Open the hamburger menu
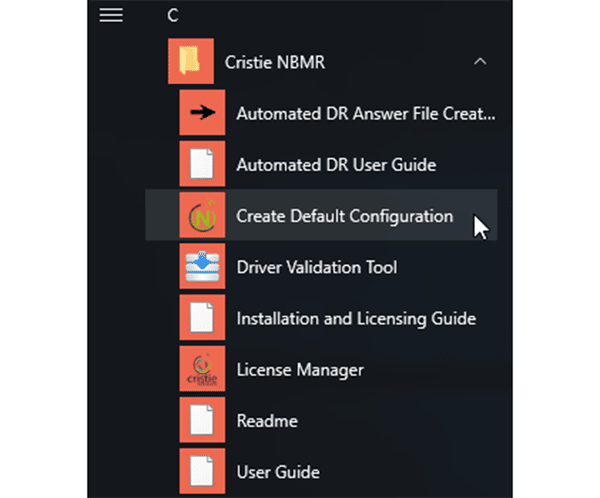600x498 pixels. click(x=111, y=15)
